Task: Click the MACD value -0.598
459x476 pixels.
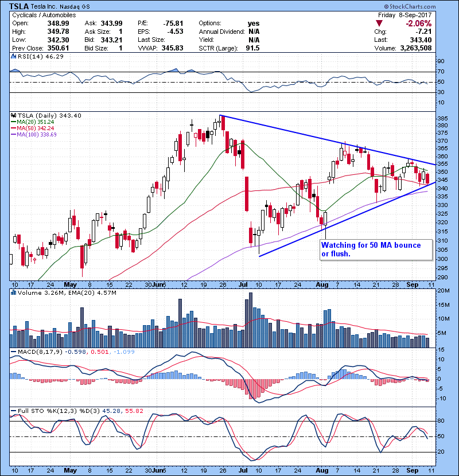Action: 76,352
